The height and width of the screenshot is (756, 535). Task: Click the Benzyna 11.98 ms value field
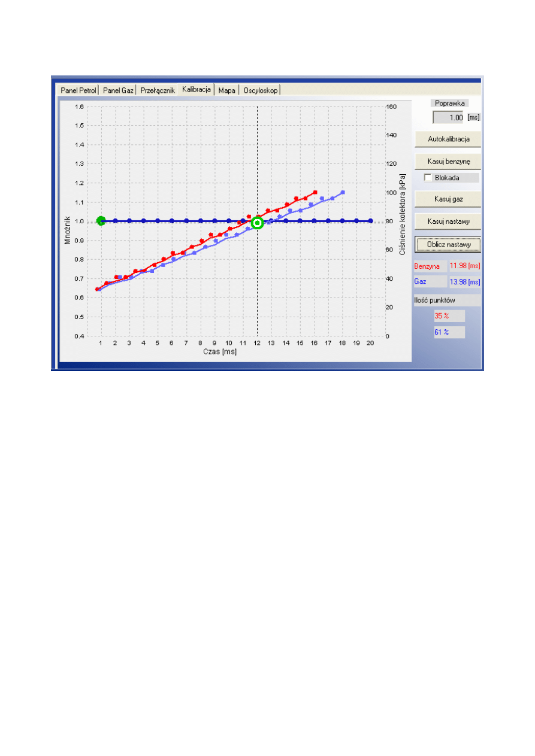coord(466,266)
